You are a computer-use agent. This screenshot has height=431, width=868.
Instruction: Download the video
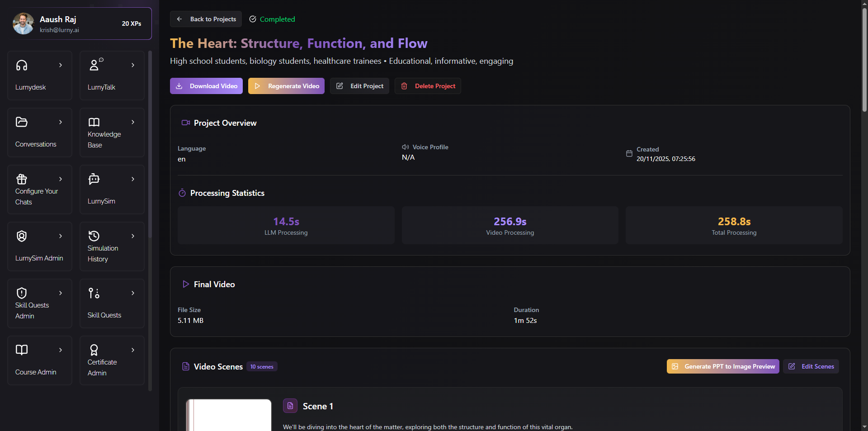(x=206, y=86)
